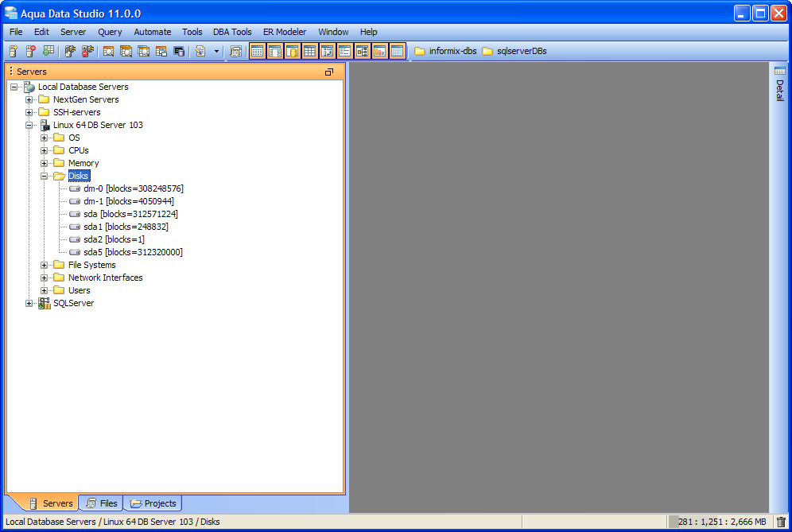
Task: Click the scroll document icon in the toolbar
Action: (235, 51)
